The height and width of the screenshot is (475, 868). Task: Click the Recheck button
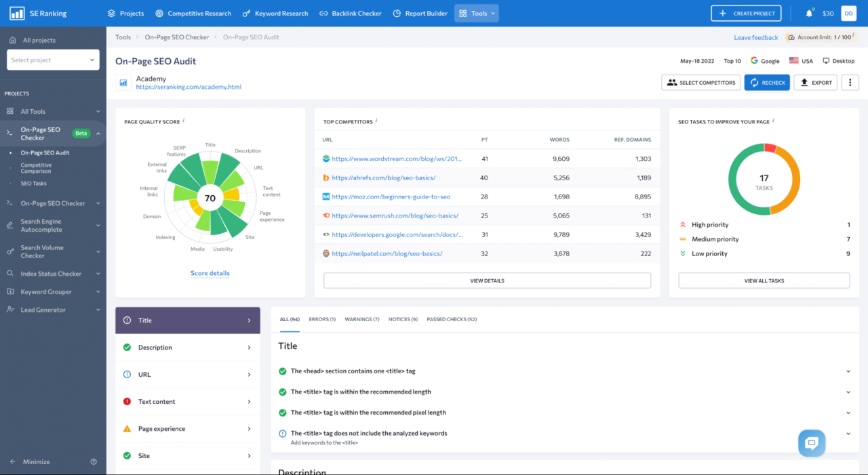point(767,83)
